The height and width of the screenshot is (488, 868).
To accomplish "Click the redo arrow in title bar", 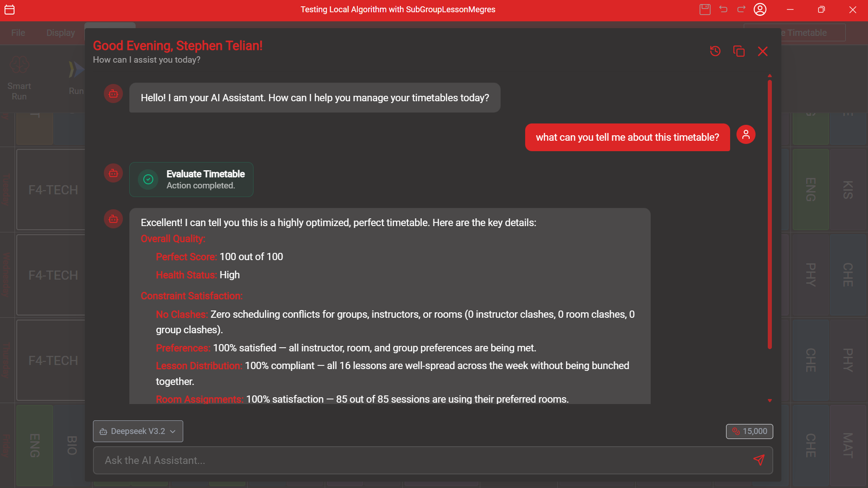I will click(741, 10).
